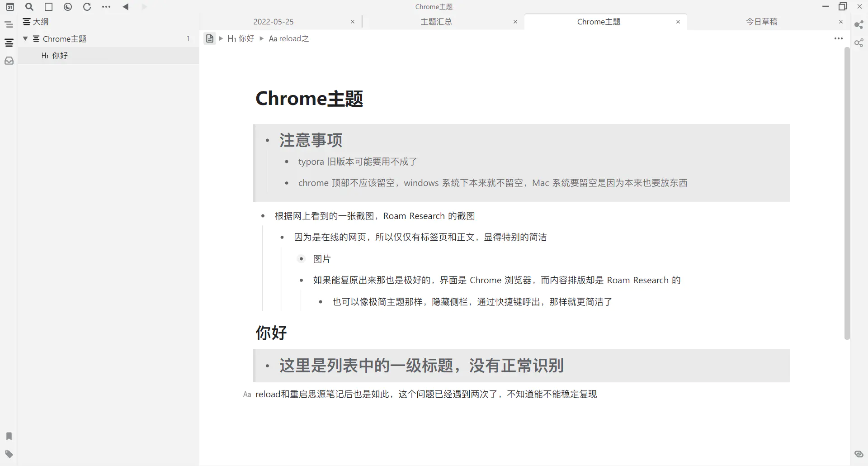Image resolution: width=868 pixels, height=466 pixels.
Task: Click the bullet beside 注意事项 heading
Action: (268, 141)
